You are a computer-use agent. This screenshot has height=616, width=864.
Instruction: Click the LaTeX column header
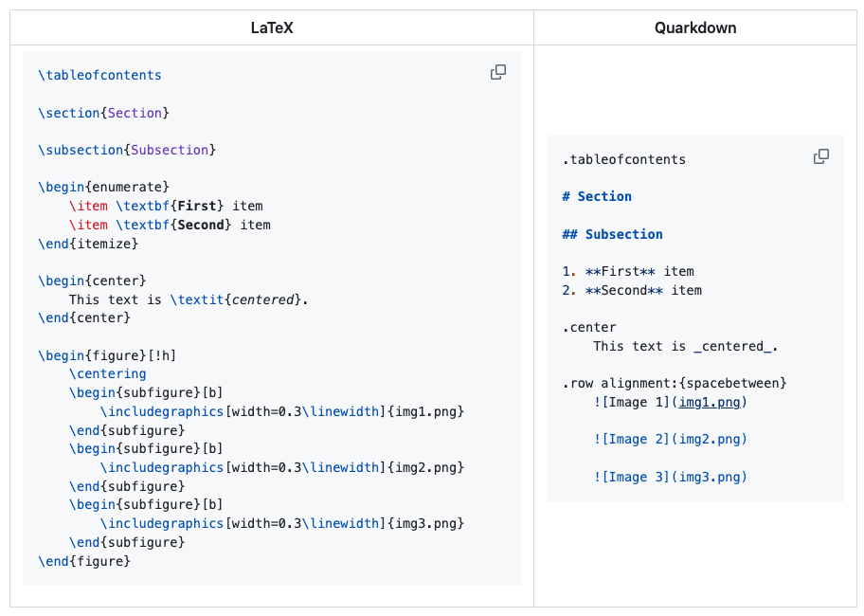tap(272, 27)
